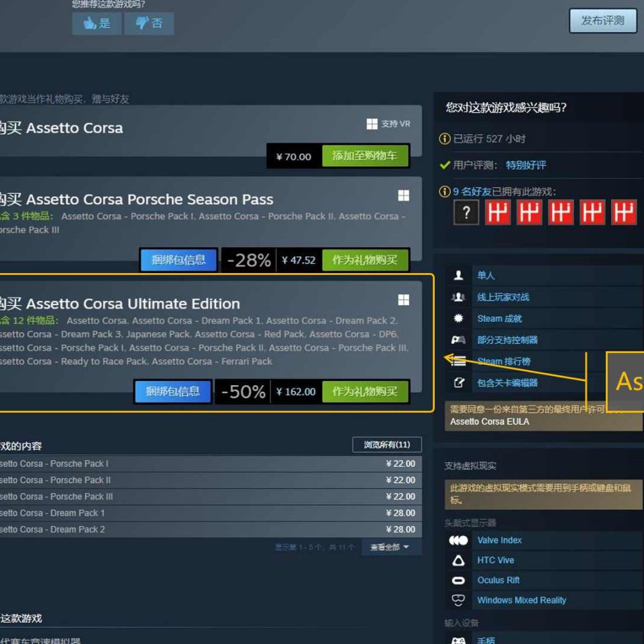Click the 购买 Assetto Corsa Ultimate Edition title

[x=120, y=303]
